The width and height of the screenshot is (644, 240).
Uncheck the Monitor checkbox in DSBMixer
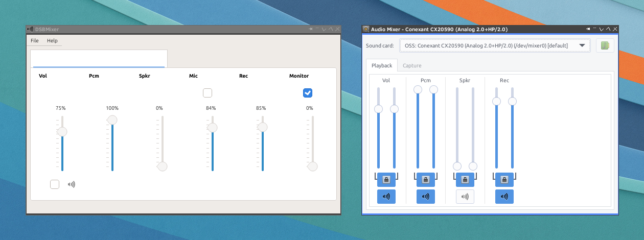pyautogui.click(x=307, y=93)
